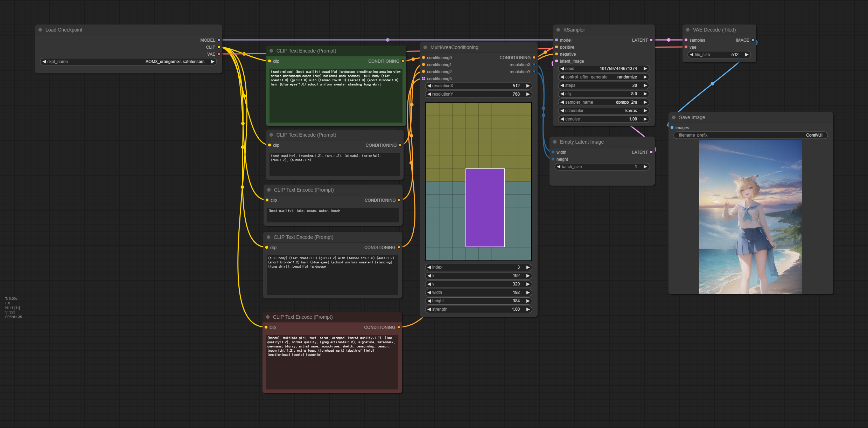
Task: Open the scheduler karras dropdown
Action: coord(604,111)
